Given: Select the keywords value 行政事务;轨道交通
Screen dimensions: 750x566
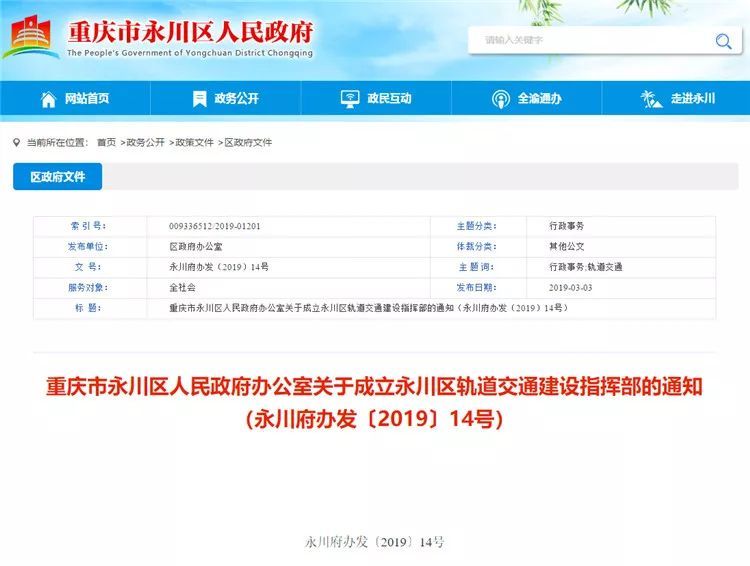Looking at the screenshot, I should pyautogui.click(x=585, y=267).
